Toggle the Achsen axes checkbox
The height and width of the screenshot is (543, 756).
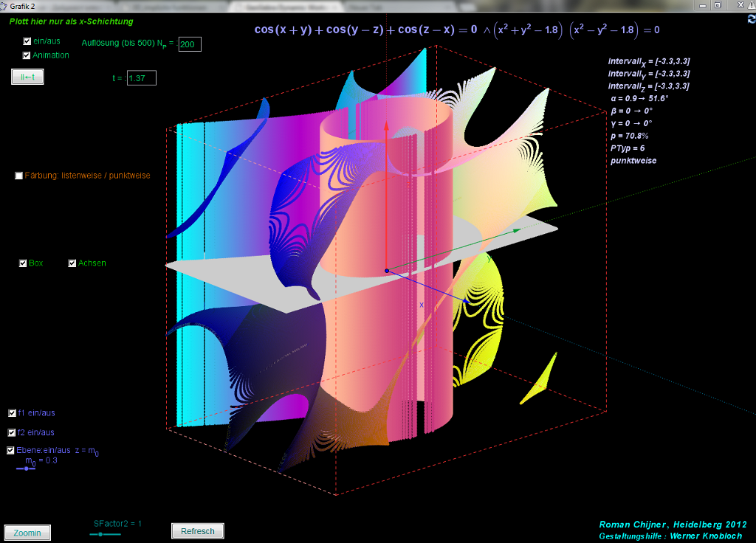[x=72, y=263]
